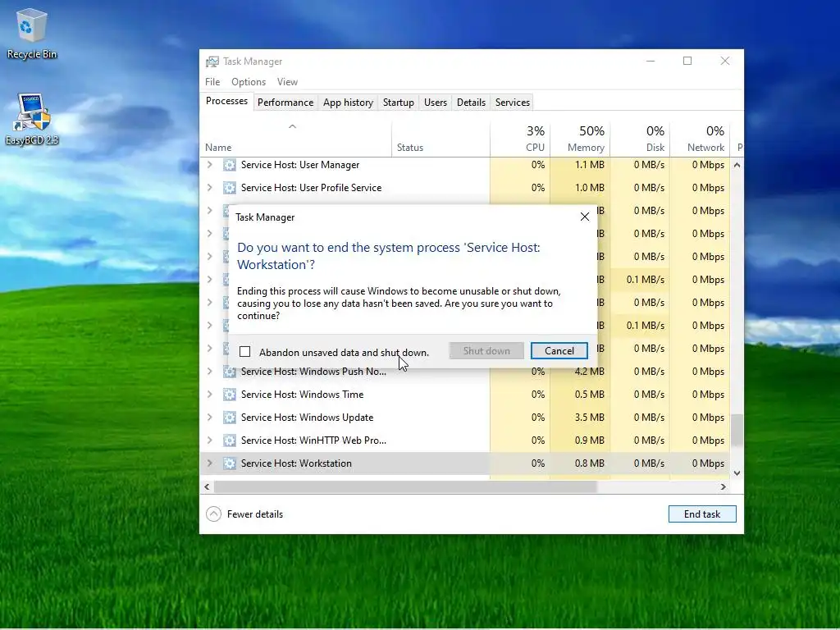Screen dimensions: 840x630
Task: Expand Service Host: Windows Push No... row
Action: click(x=210, y=372)
